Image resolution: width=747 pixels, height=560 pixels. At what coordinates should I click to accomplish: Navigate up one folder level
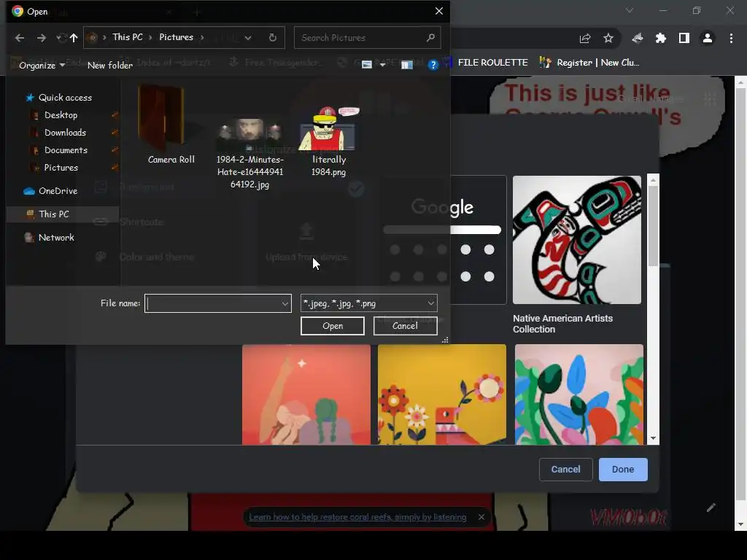[74, 38]
